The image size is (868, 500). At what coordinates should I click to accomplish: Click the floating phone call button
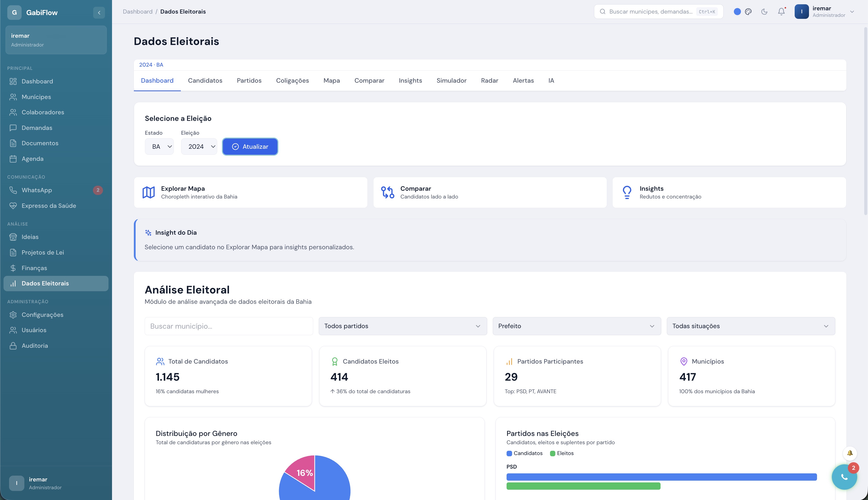tap(844, 477)
